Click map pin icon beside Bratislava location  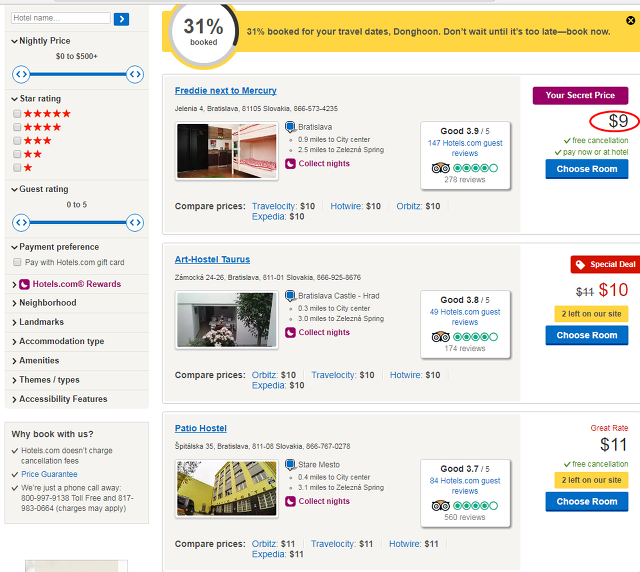pyautogui.click(x=290, y=127)
